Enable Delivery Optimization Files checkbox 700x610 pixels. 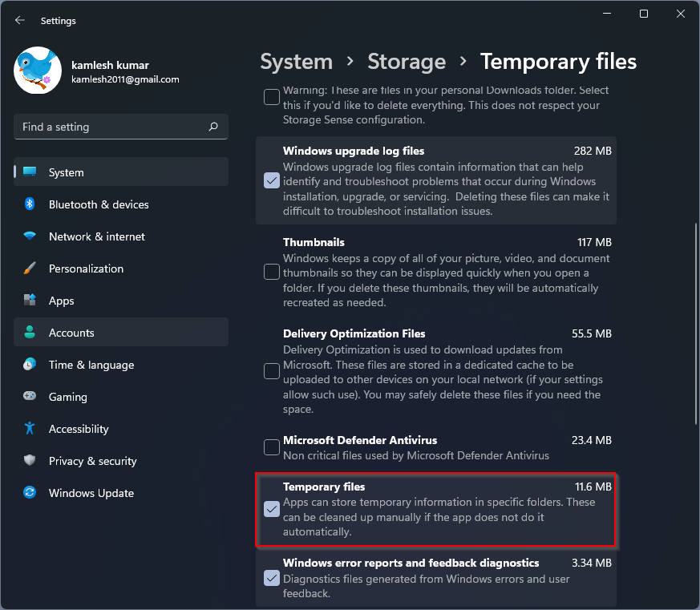coord(272,371)
